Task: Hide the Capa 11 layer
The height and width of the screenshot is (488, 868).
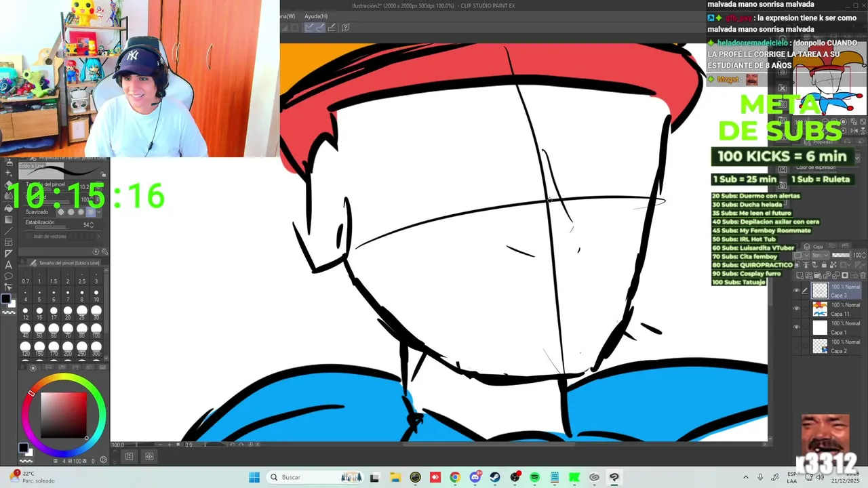Action: click(x=796, y=308)
